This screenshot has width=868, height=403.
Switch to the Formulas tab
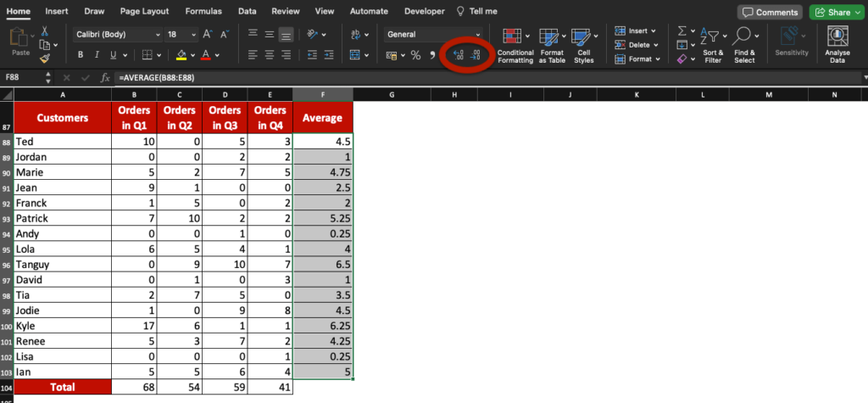203,12
